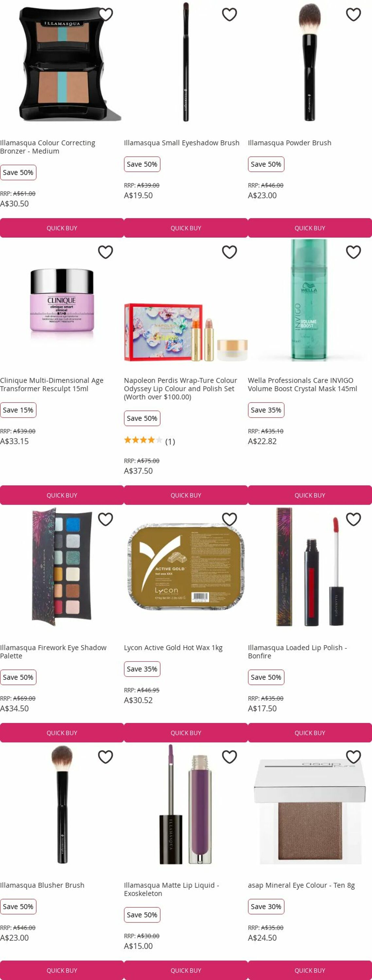The image size is (372, 980).
Task: Save Wella INVIGO Crystal Mask with heart
Action: coord(353,252)
